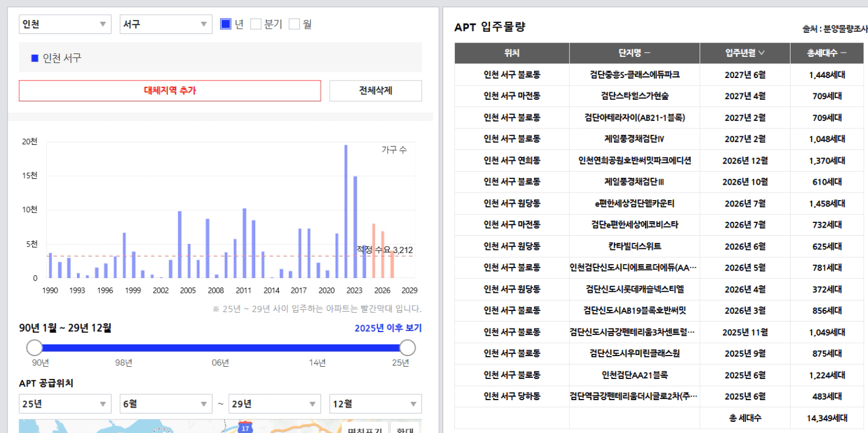Sort by 단지명 column header
This screenshot has width=868, height=433.
(x=634, y=53)
